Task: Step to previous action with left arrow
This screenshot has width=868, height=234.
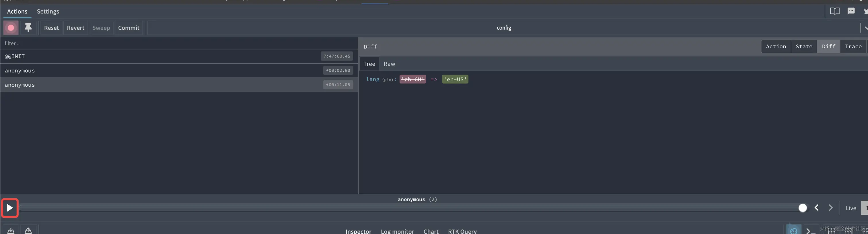Action: pos(817,208)
